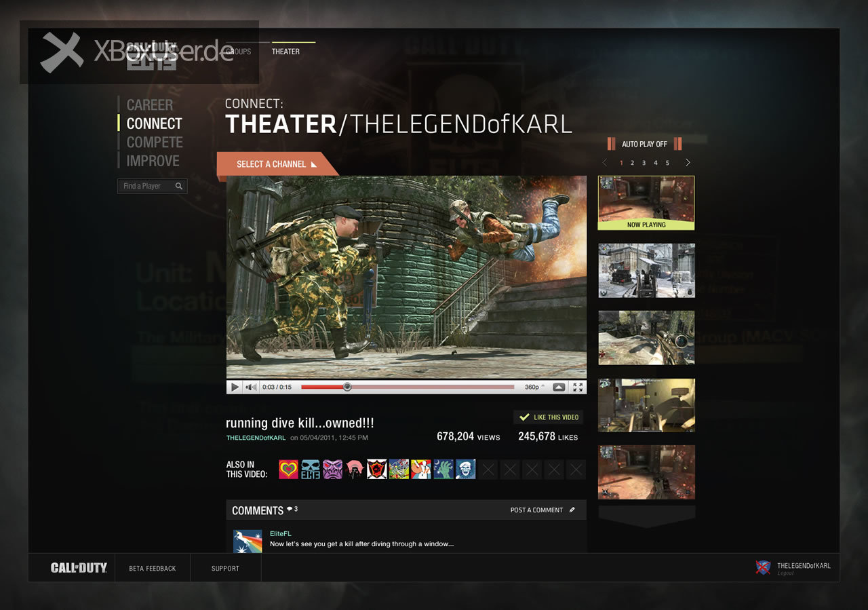Open the sniper rifle video thumbnail

tap(646, 338)
